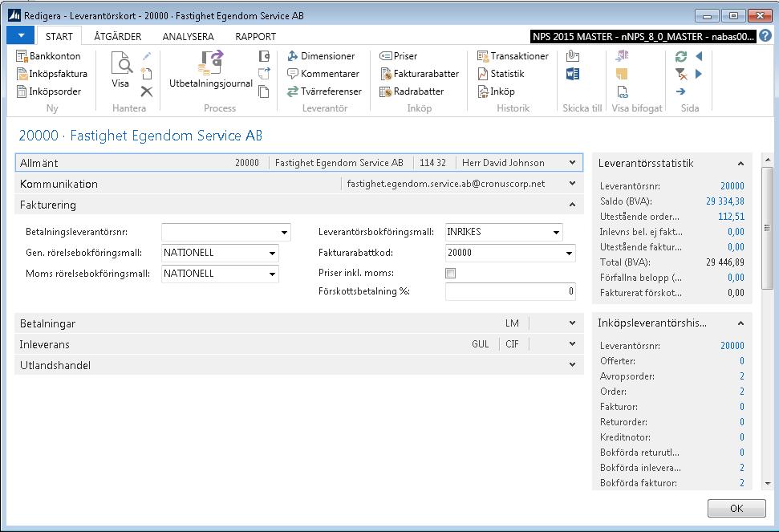Open Tvärreferenser

(x=324, y=91)
